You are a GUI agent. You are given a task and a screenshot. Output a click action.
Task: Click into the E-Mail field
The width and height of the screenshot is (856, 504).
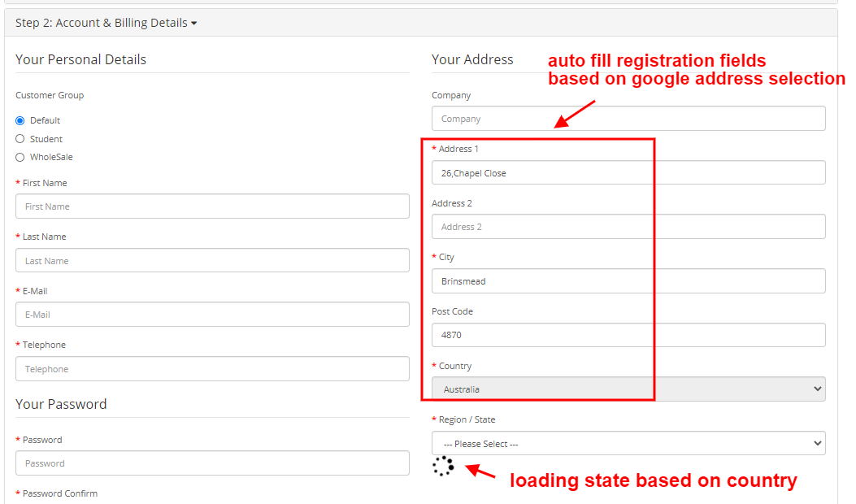(212, 315)
